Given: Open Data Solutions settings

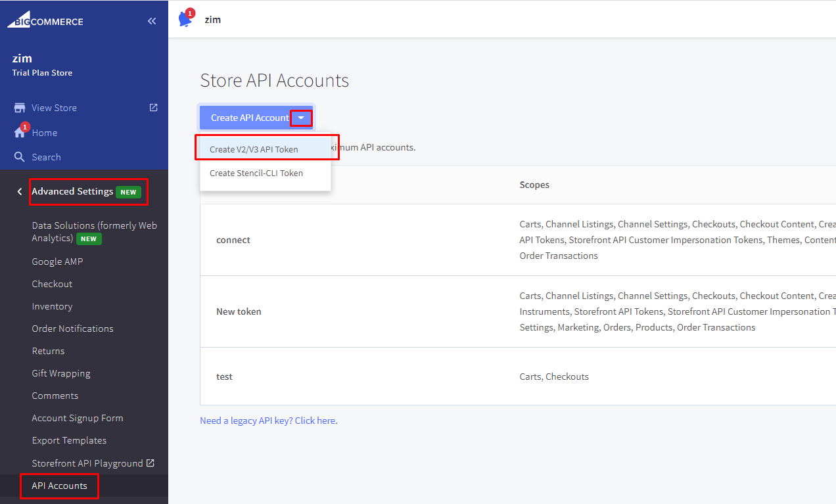Looking at the screenshot, I should click(94, 232).
